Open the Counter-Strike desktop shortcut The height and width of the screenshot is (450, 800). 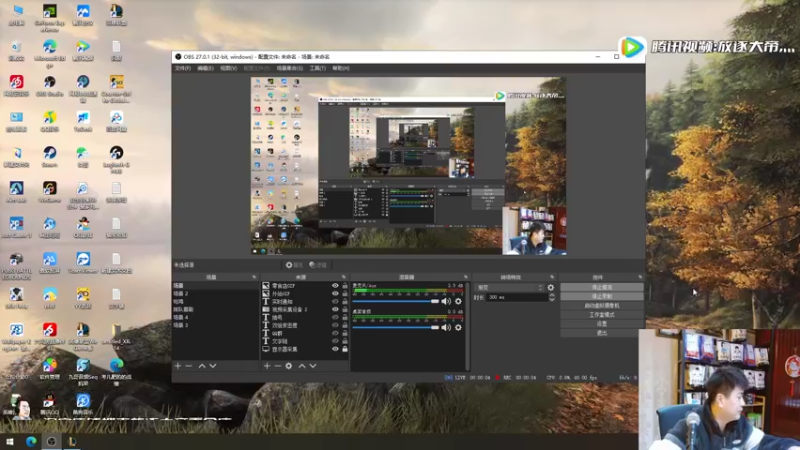tap(116, 88)
